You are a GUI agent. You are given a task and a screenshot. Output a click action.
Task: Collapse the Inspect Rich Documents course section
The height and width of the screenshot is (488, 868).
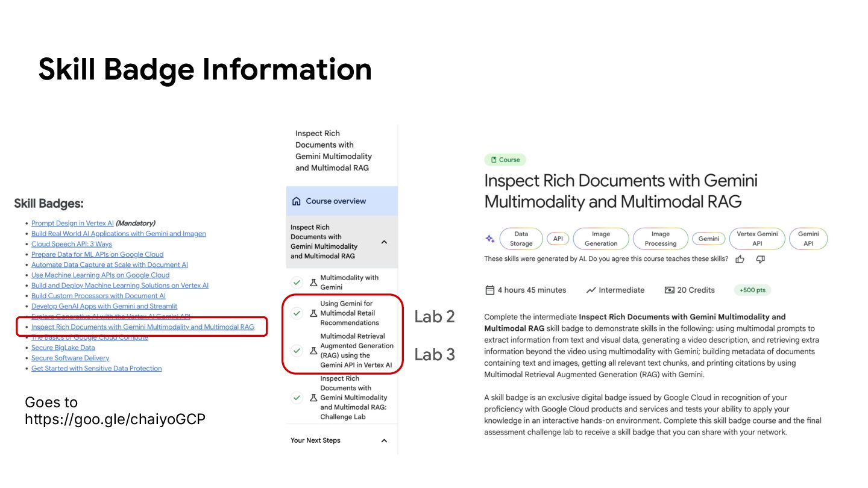(x=384, y=242)
